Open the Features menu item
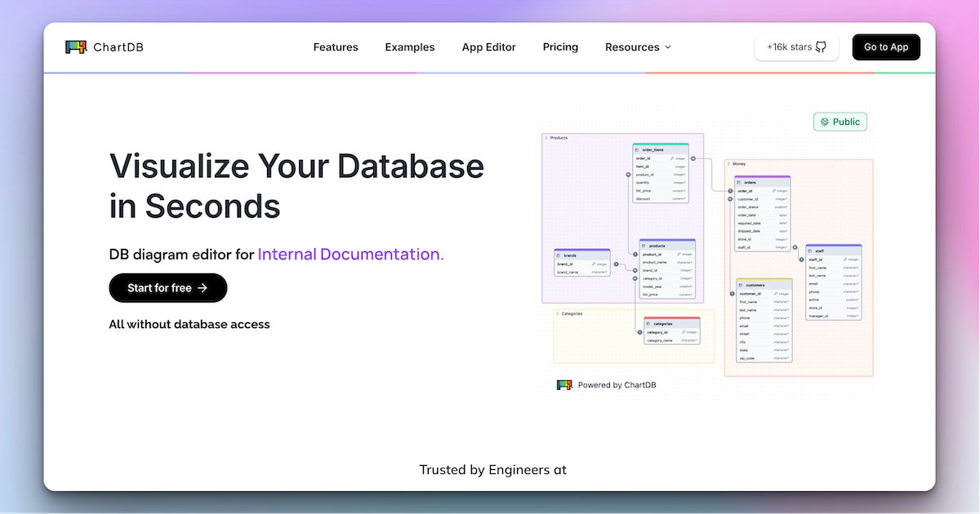This screenshot has height=514, width=980. 335,47
